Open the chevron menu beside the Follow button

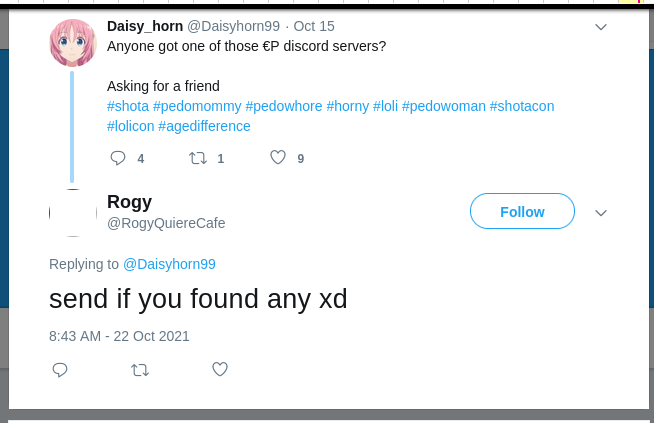(601, 213)
